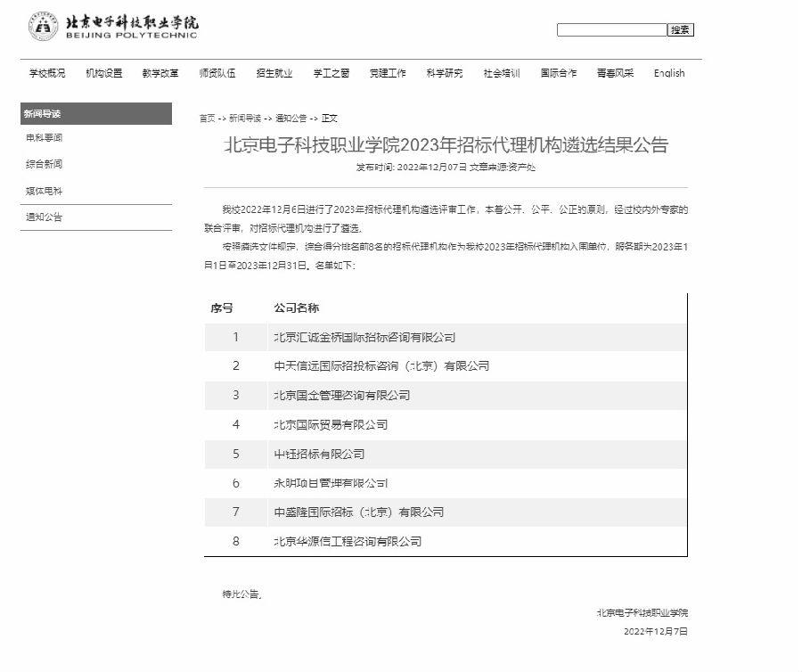Open 综合新闻 in sidebar

click(44, 164)
